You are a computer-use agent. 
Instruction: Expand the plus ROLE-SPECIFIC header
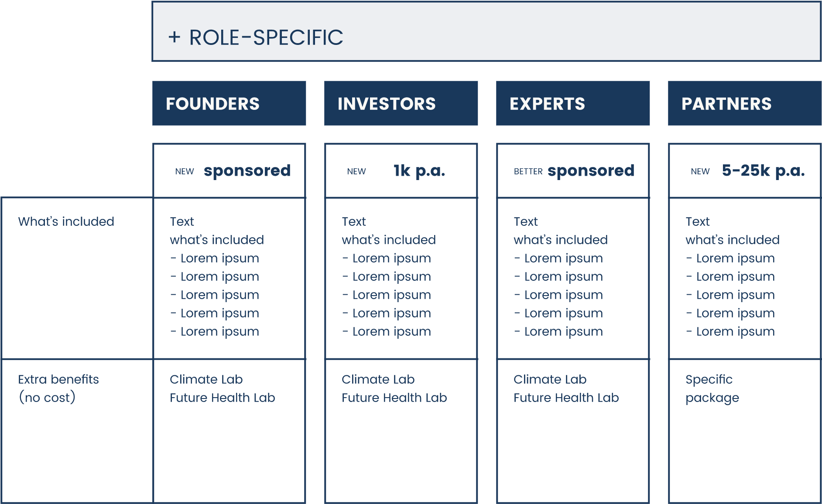click(x=486, y=31)
